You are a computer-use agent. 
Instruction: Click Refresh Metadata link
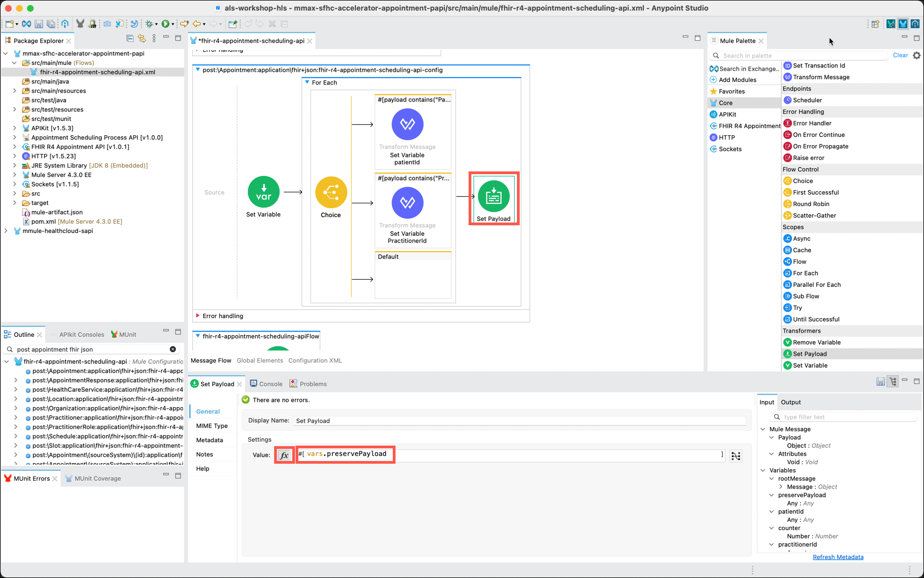click(838, 557)
